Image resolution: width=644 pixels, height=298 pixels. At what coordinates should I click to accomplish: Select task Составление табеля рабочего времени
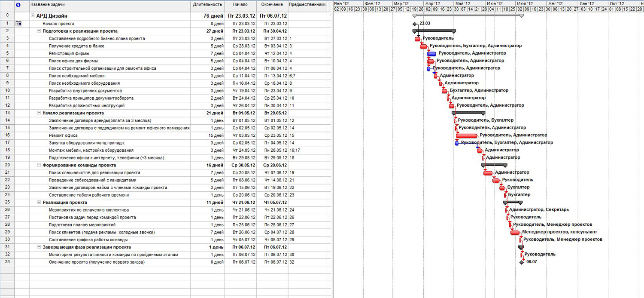(x=89, y=195)
